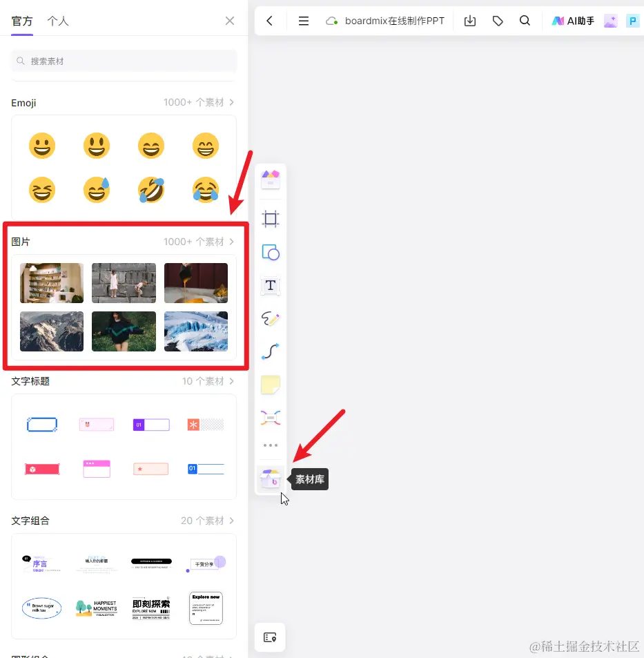644x658 pixels.
Task: Open the 素材库 material library
Action: click(x=271, y=479)
